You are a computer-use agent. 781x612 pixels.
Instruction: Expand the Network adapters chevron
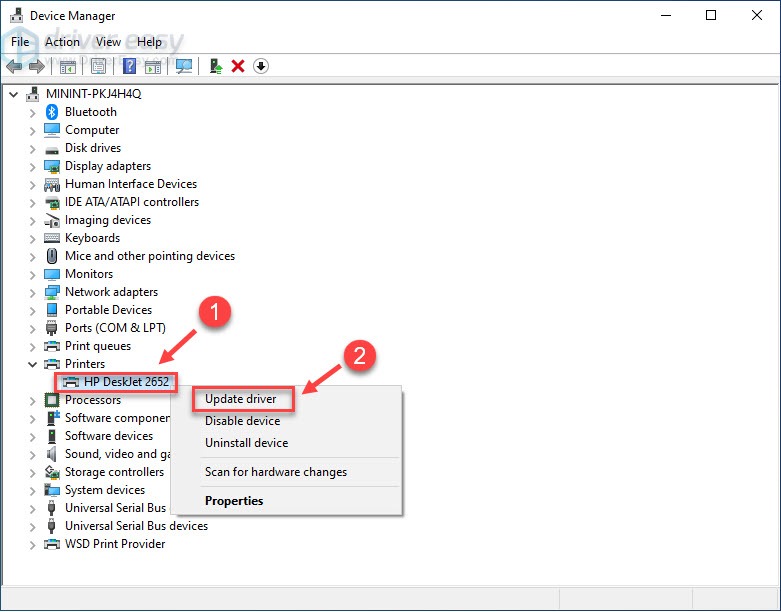pos(32,293)
